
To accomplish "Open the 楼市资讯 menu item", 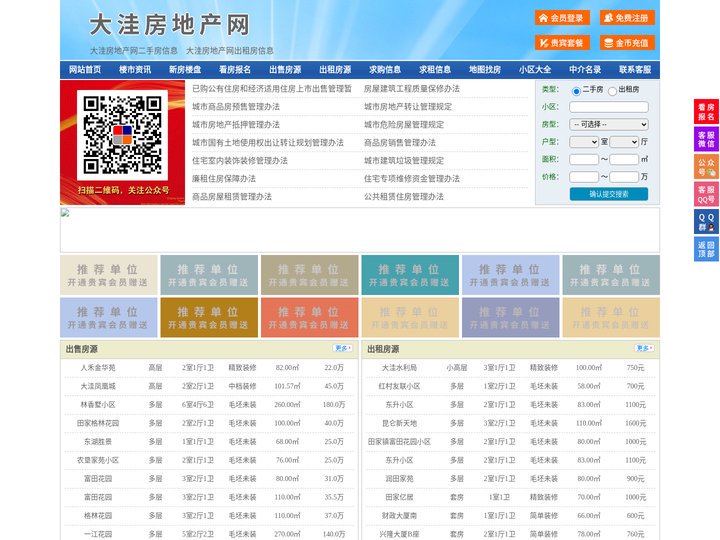I will tap(135, 70).
